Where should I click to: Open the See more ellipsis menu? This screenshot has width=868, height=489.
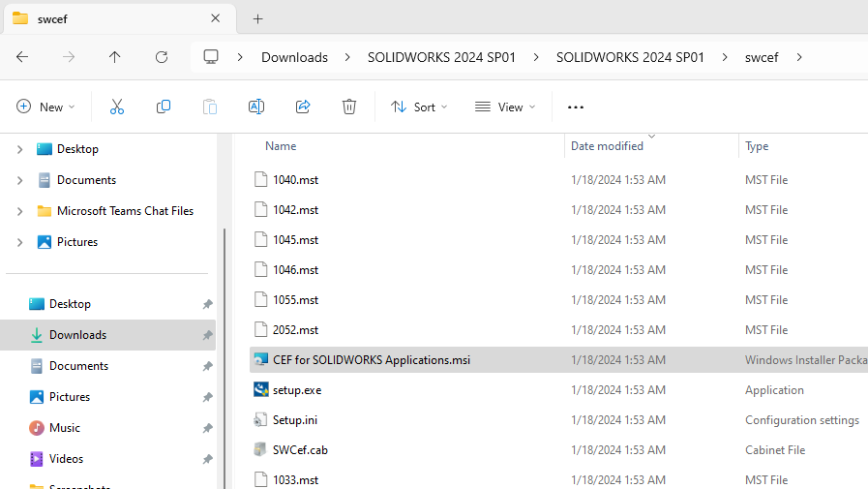576,107
